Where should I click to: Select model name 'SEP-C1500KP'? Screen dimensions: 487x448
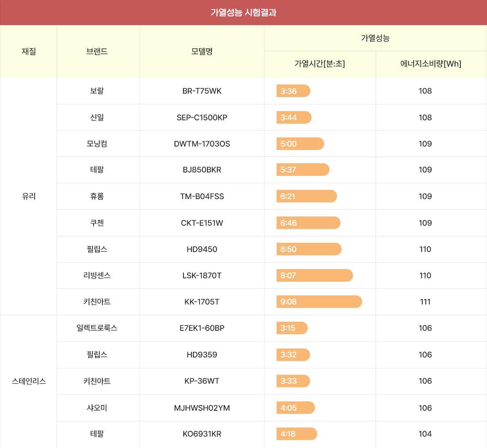click(x=202, y=118)
